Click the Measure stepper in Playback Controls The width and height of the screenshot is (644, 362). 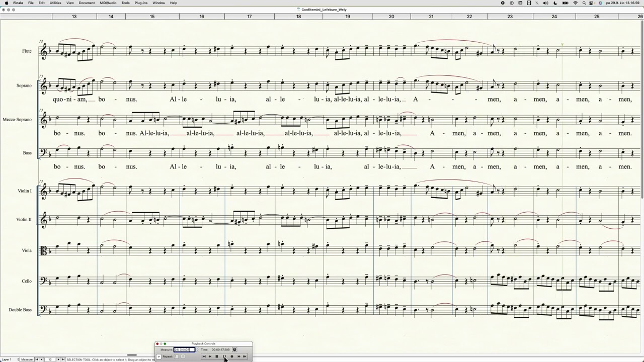click(x=197, y=349)
